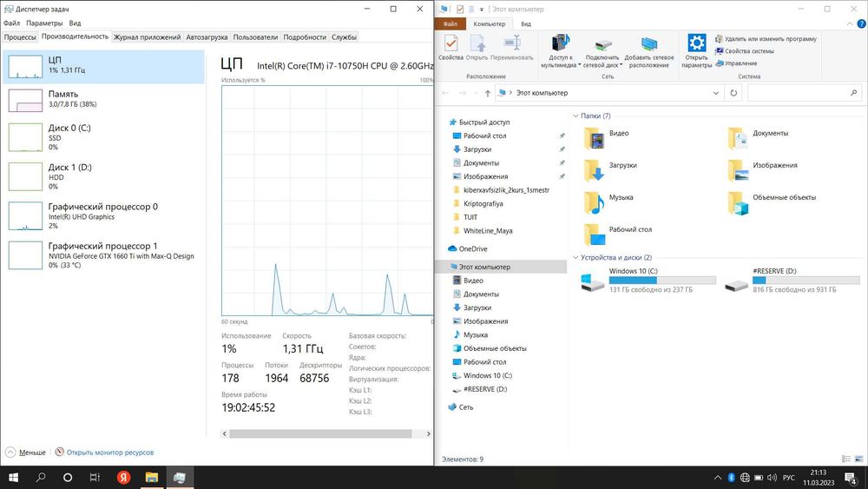Click Подключить сетевой диск icon
The width and height of the screenshot is (868, 489).
pyautogui.click(x=602, y=50)
